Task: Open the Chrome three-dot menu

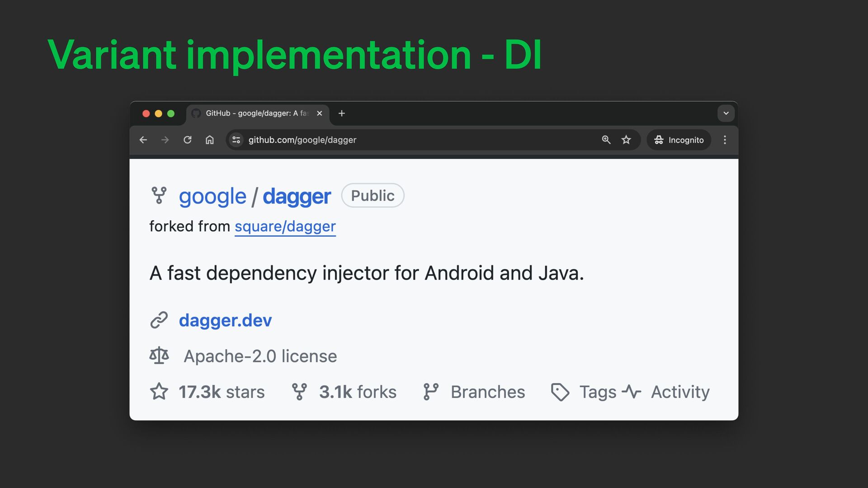Action: (x=725, y=140)
